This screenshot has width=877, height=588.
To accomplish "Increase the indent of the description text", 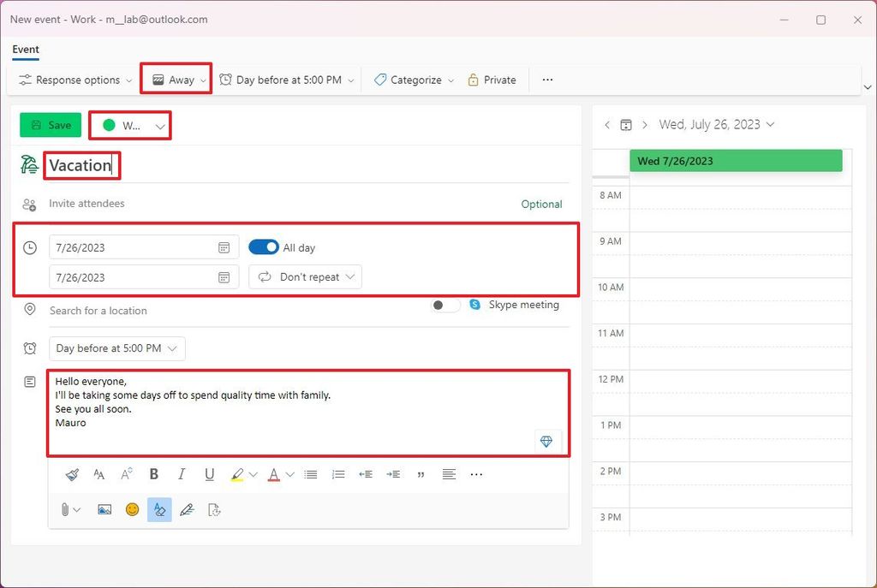I will (x=392, y=474).
